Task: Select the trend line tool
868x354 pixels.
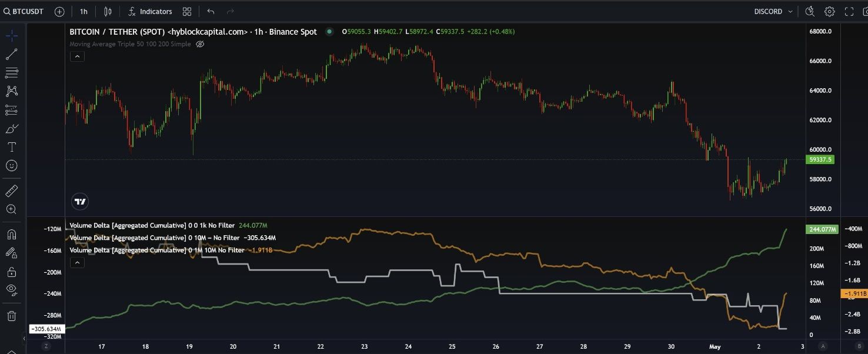Action: point(11,54)
